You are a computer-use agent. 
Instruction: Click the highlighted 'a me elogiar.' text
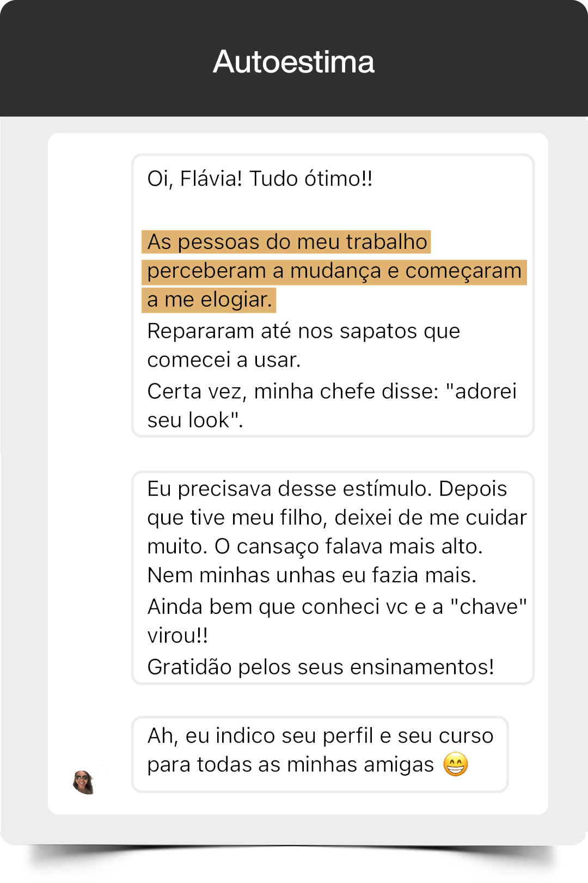[209, 300]
